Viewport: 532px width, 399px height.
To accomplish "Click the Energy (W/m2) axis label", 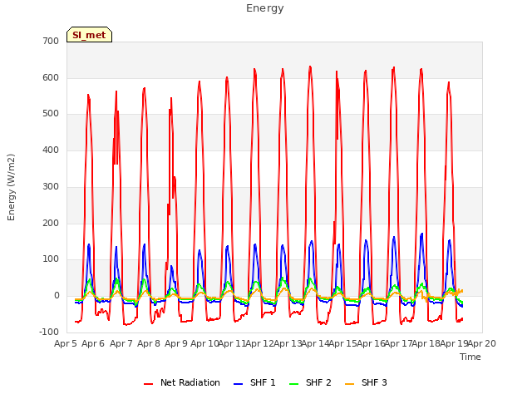I will coord(11,187).
